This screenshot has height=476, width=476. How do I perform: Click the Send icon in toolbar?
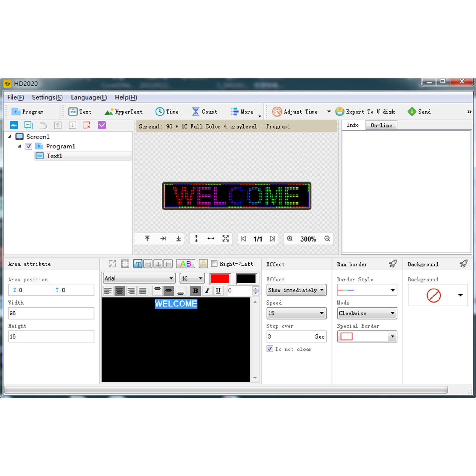pyautogui.click(x=412, y=112)
